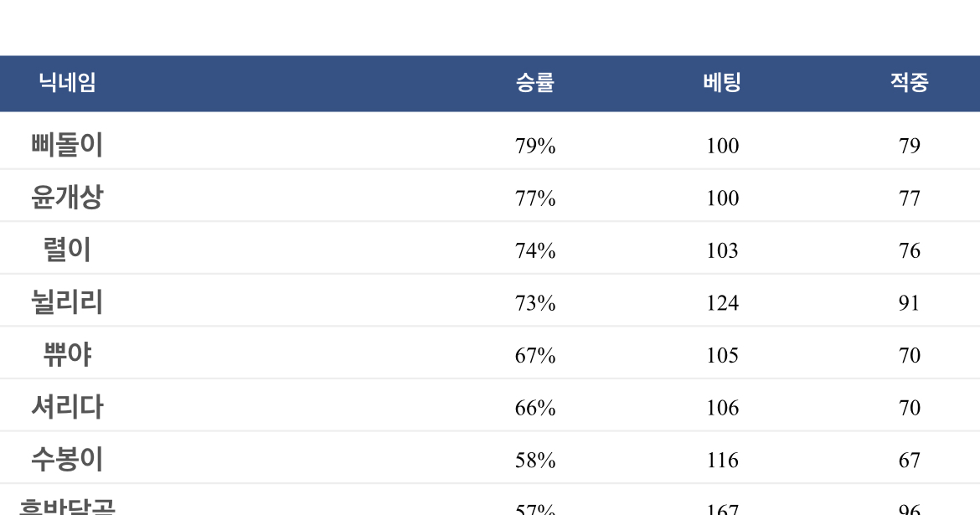Select the nickname 수봉이

(67, 460)
